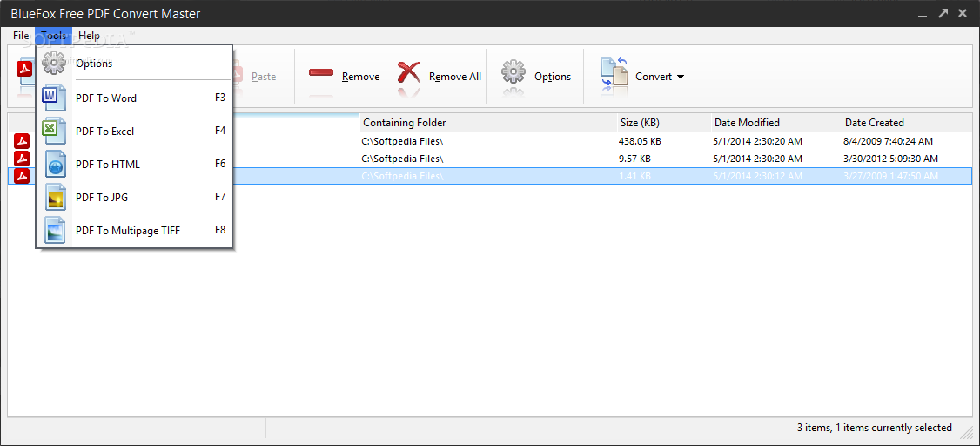Maximize the BlueFox window
The width and height of the screenshot is (980, 446).
point(943,12)
